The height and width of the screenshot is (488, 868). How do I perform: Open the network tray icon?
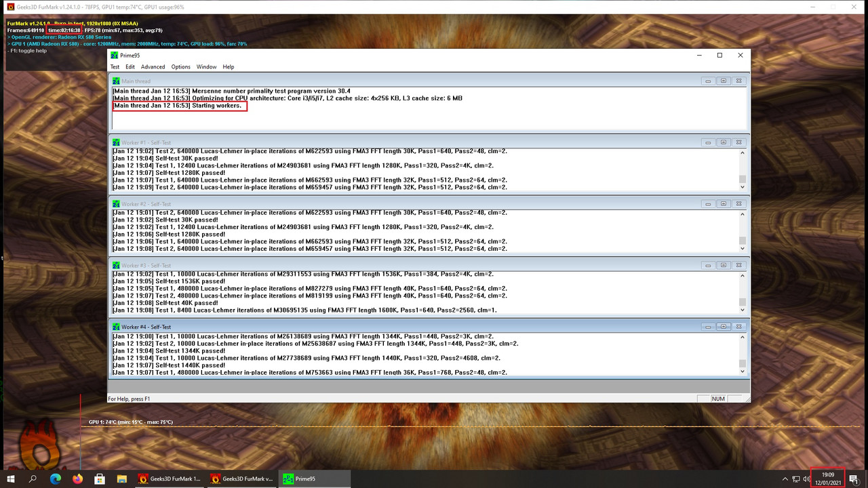pyautogui.click(x=795, y=479)
